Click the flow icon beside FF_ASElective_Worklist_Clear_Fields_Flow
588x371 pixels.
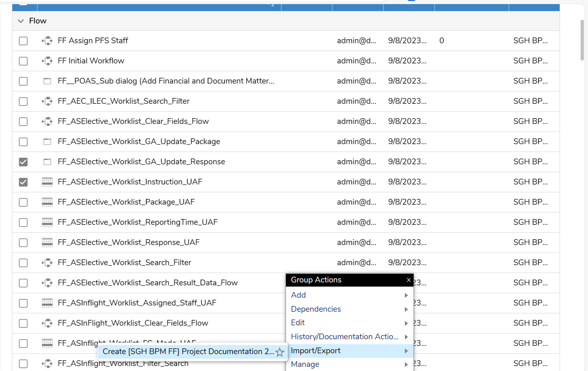coord(47,121)
